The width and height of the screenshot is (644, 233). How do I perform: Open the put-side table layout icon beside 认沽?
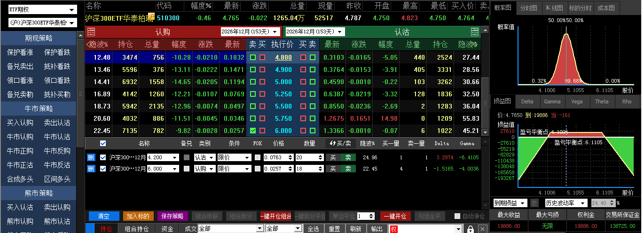pyautogui.click(x=475, y=31)
